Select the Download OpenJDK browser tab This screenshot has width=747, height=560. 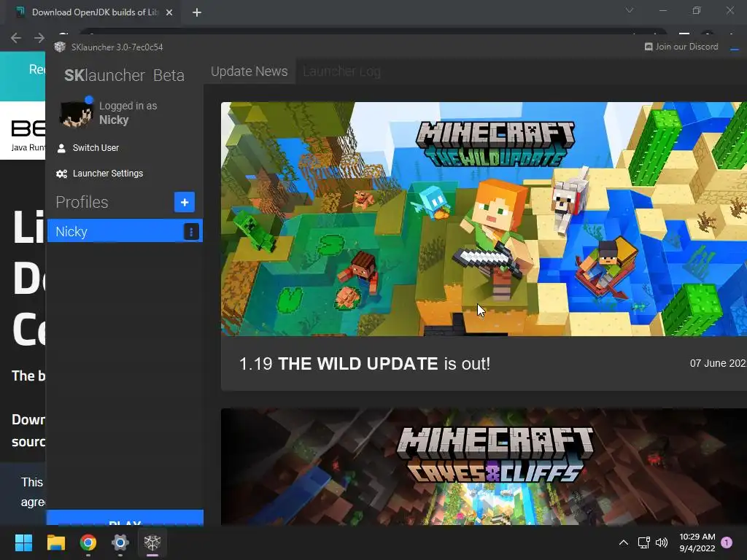(94, 12)
